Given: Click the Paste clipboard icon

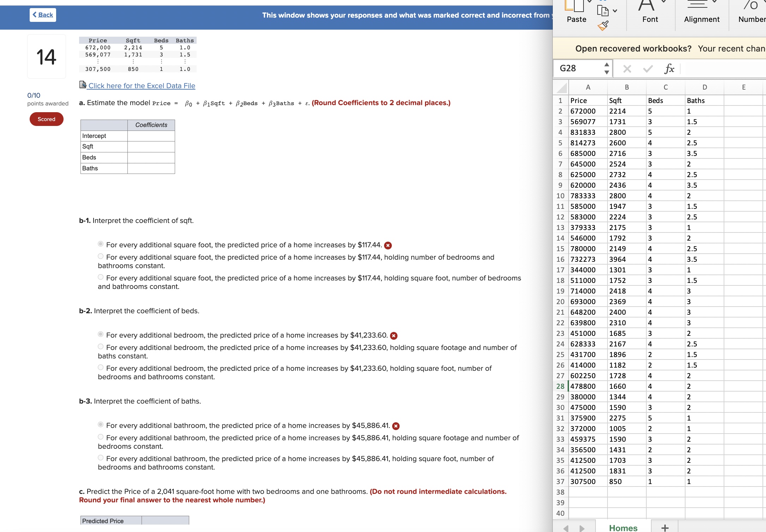Looking at the screenshot, I should [575, 6].
